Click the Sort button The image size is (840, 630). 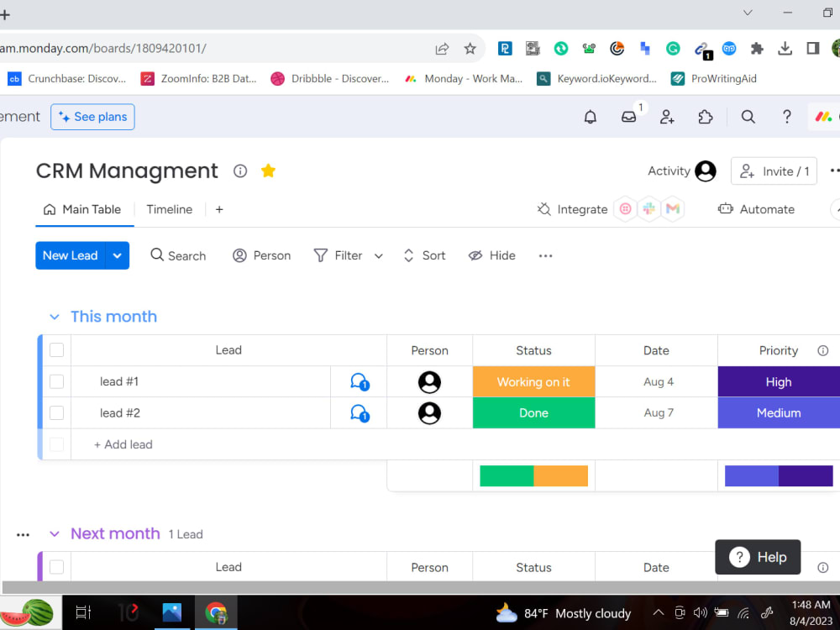click(x=424, y=255)
